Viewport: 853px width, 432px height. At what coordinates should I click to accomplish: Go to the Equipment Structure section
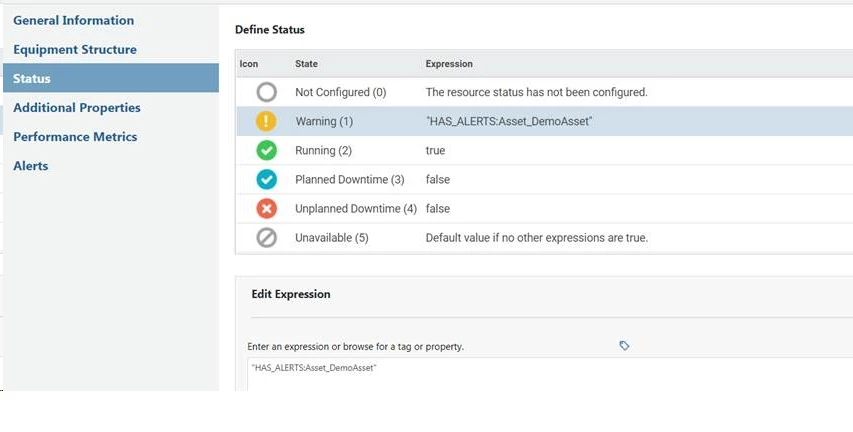tap(75, 49)
